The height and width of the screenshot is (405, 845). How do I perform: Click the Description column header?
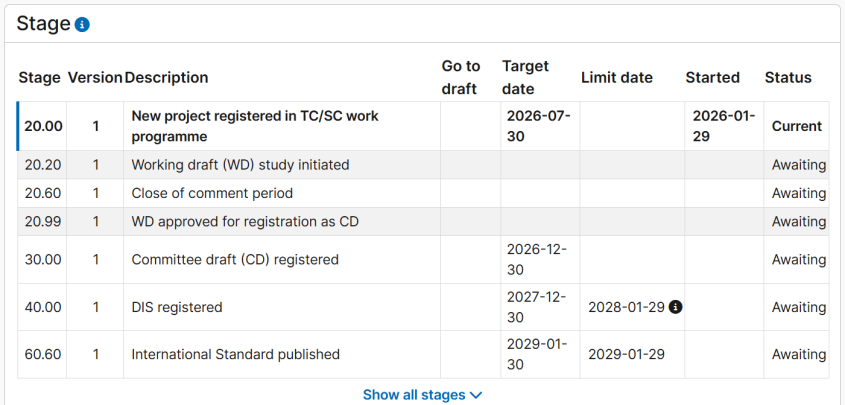click(167, 77)
